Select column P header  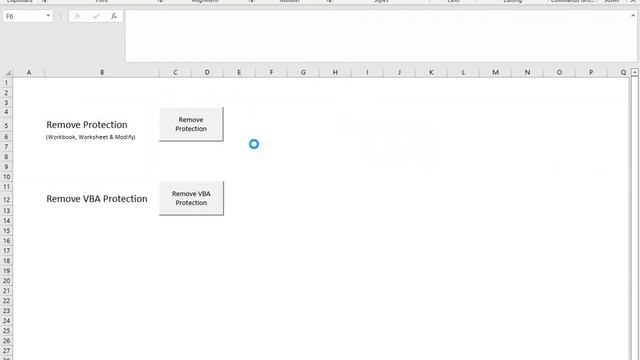point(591,72)
